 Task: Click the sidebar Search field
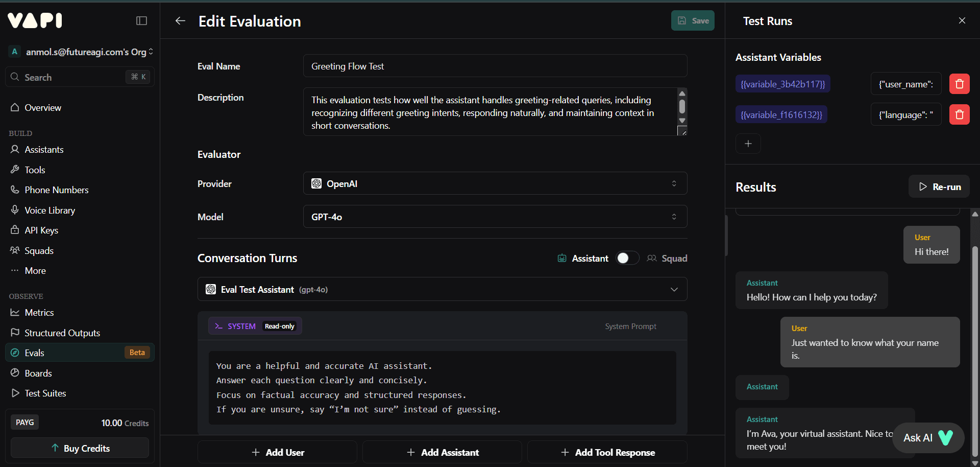click(x=80, y=77)
